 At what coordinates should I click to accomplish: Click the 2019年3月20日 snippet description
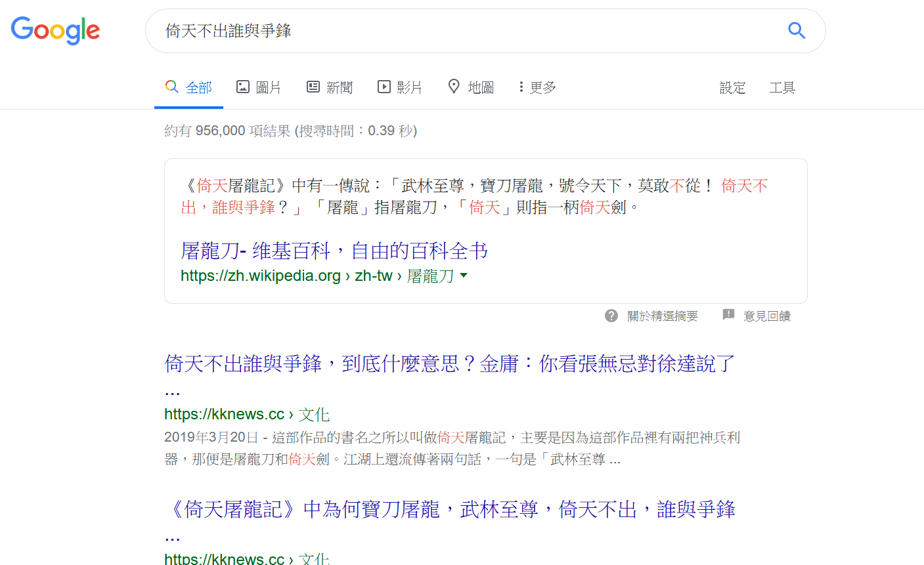[452, 448]
